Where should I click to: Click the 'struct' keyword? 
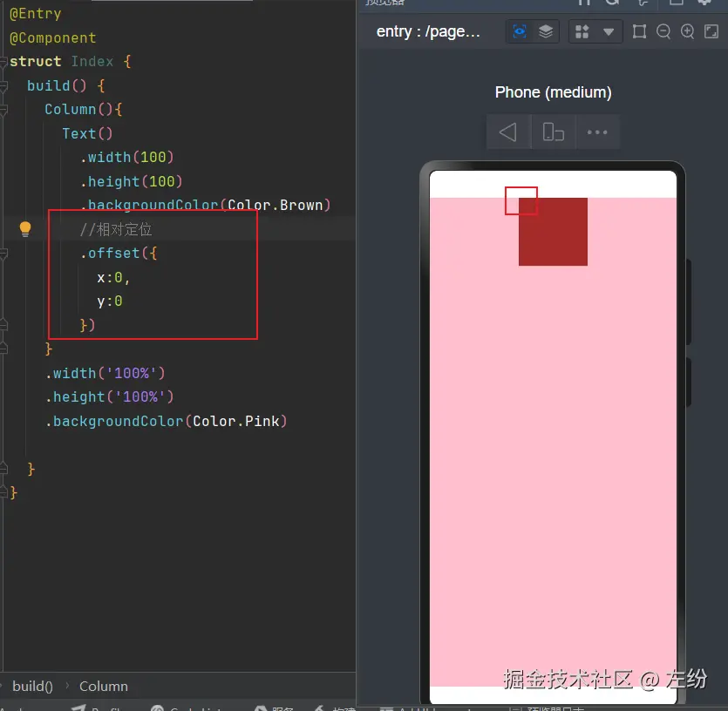pyautogui.click(x=35, y=61)
